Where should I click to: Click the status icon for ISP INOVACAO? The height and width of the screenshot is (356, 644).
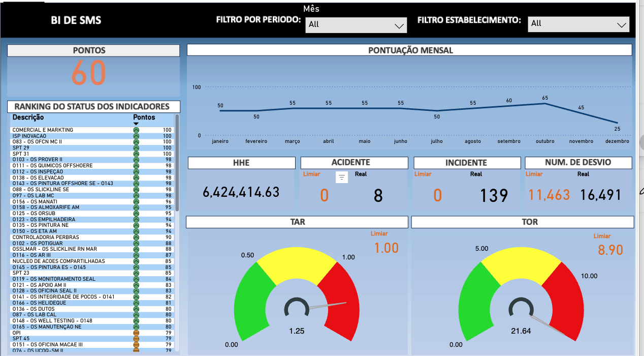tap(136, 136)
